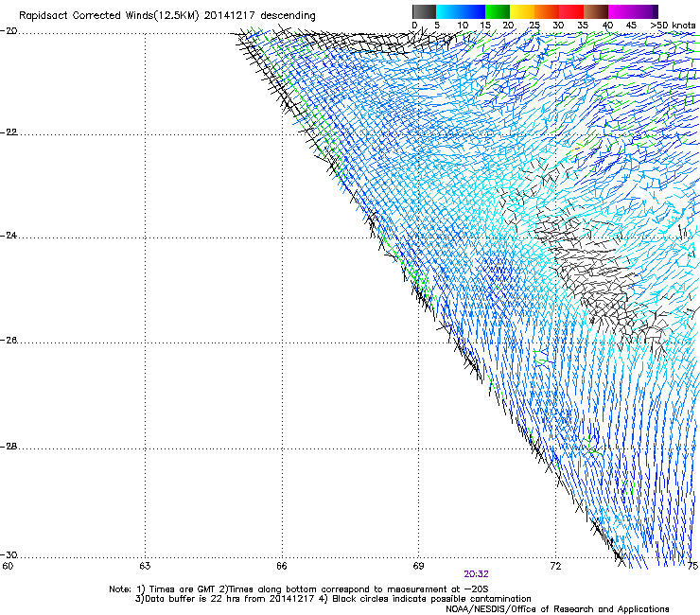This screenshot has height=615, width=700.
Task: Click the 'Data buffer is 22 hrs' note
Action: [x=193, y=599]
